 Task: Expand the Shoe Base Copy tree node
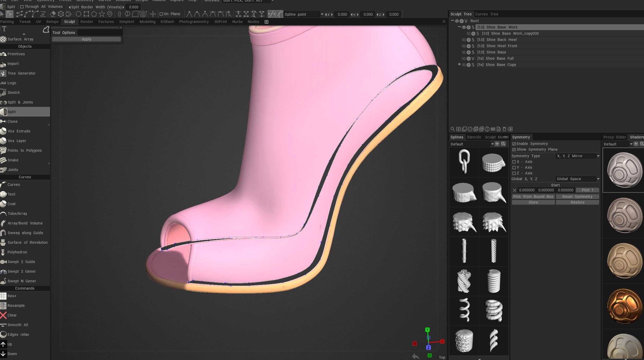[459, 64]
